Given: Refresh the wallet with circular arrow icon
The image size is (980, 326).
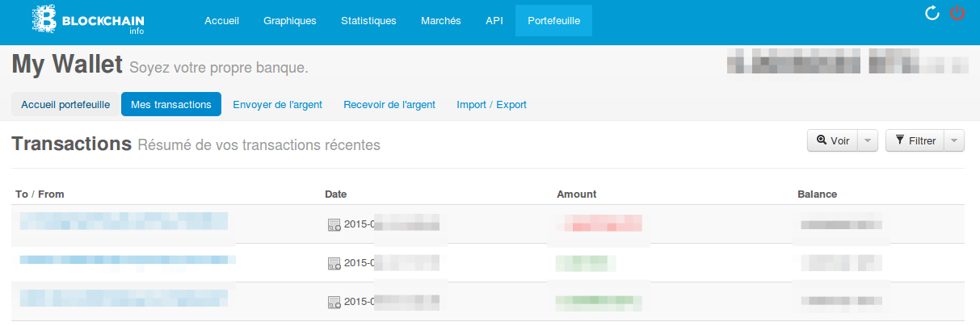Looking at the screenshot, I should click(932, 14).
